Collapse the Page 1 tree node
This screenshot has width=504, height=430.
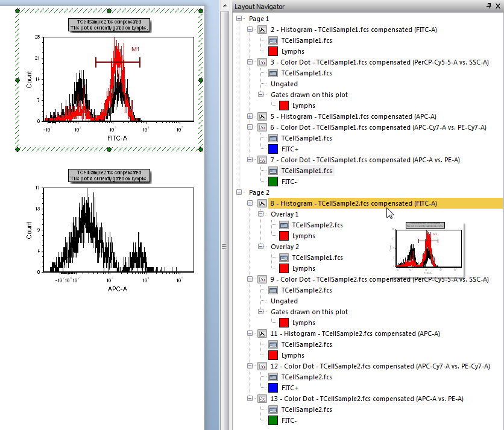pyautogui.click(x=239, y=19)
